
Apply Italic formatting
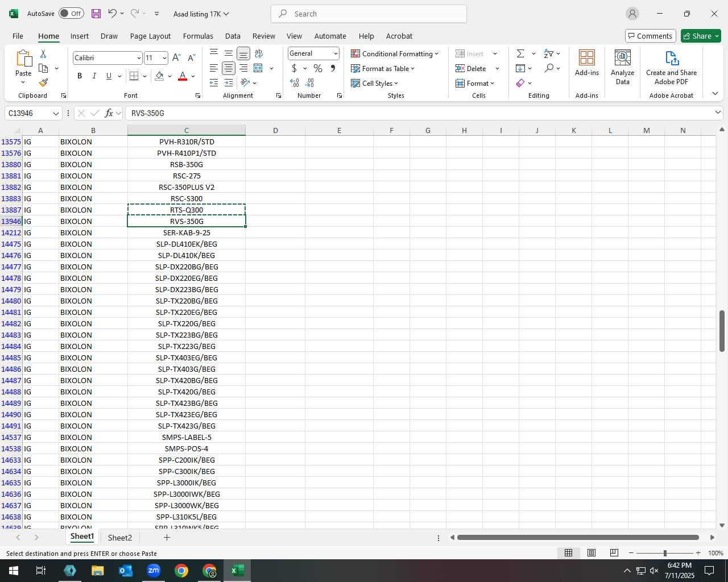click(94, 76)
